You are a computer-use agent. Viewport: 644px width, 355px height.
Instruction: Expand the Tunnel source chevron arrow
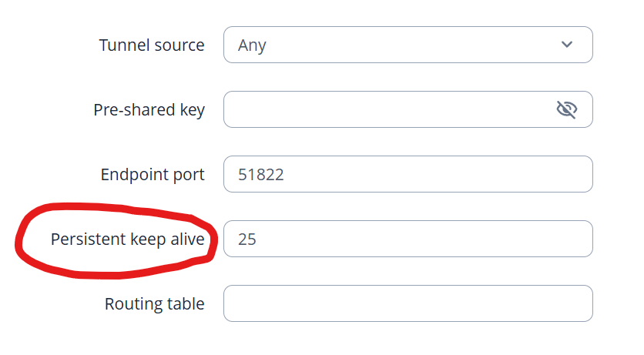pos(567,45)
